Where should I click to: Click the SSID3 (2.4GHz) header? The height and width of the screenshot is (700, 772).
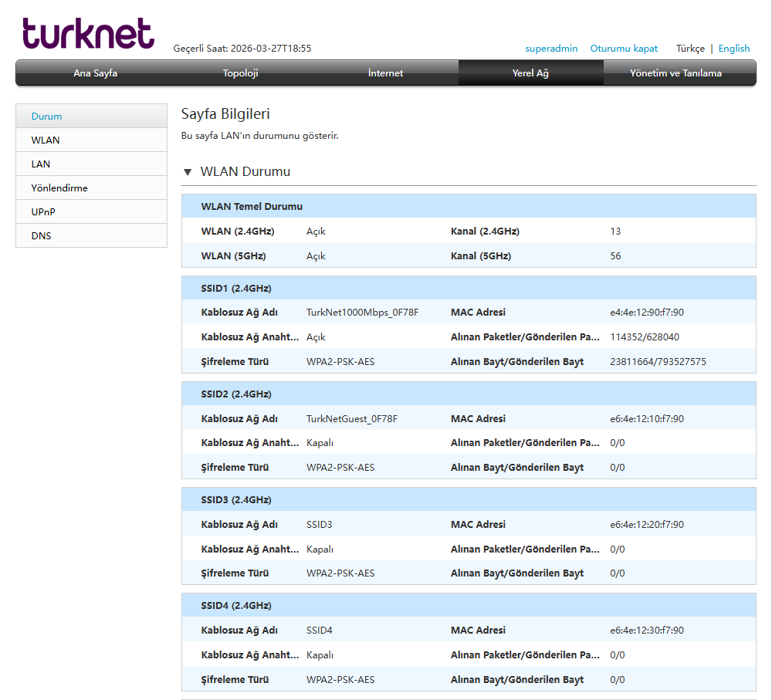[469, 499]
